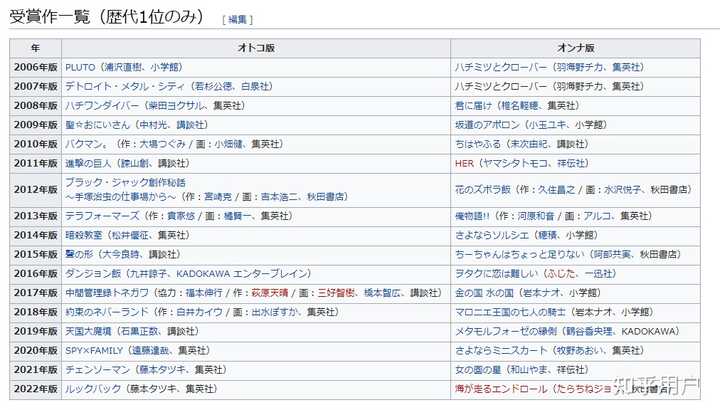Open the red 萩原天晴 link
720x410 pixels.
pos(270,293)
